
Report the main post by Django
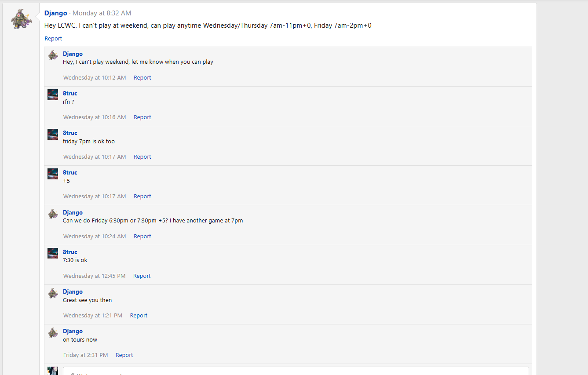53,39
